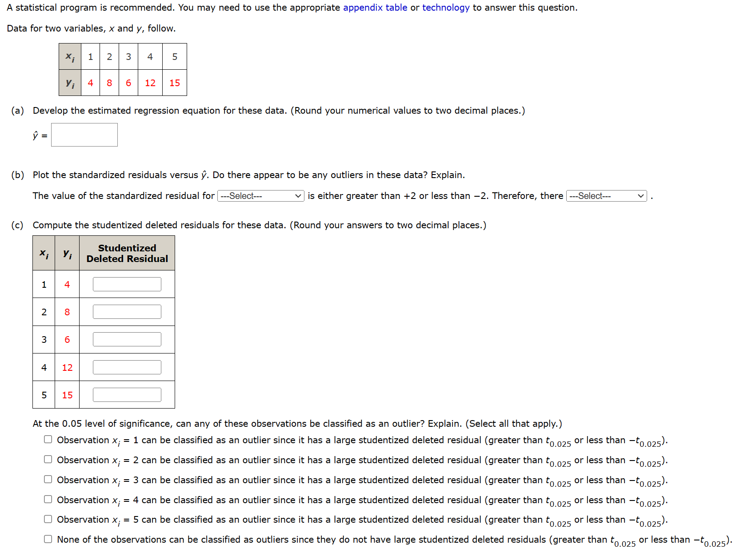Click the chevron arrow on the second Select box
The image size is (756, 560).
(x=640, y=196)
